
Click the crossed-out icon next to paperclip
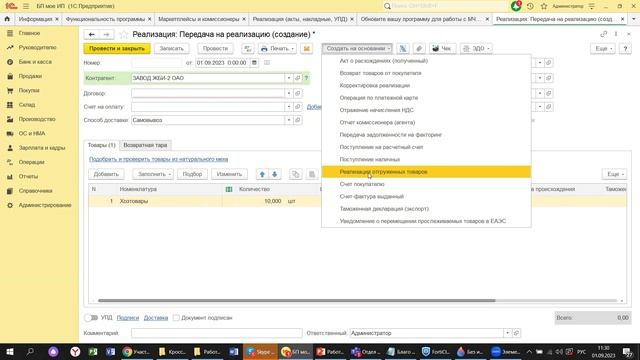(x=402, y=49)
